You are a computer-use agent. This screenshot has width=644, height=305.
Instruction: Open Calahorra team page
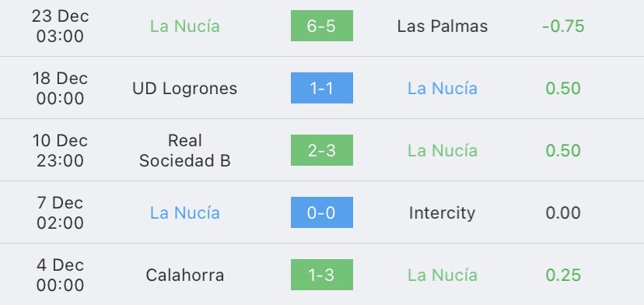coord(185,275)
